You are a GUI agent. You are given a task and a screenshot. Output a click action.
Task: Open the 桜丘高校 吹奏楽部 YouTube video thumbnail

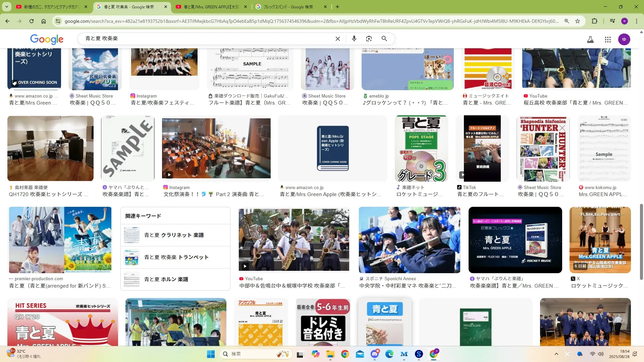pyautogui.click(x=576, y=68)
